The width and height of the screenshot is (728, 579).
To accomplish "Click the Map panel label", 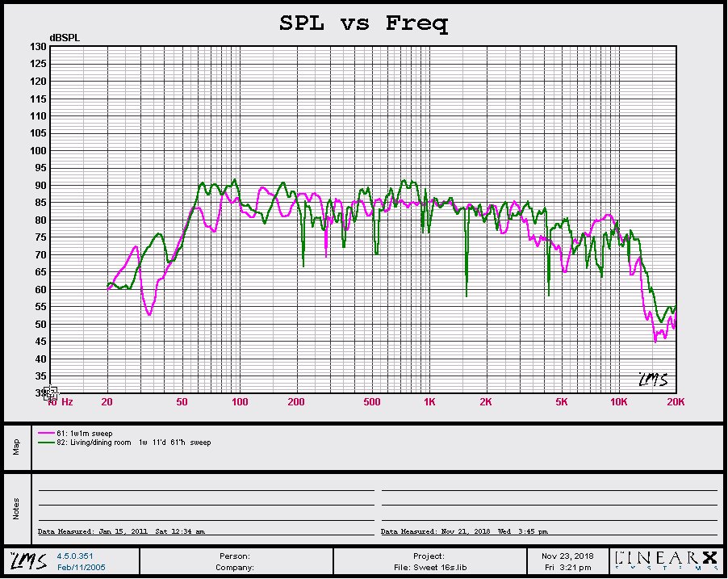I will pos(15,447).
